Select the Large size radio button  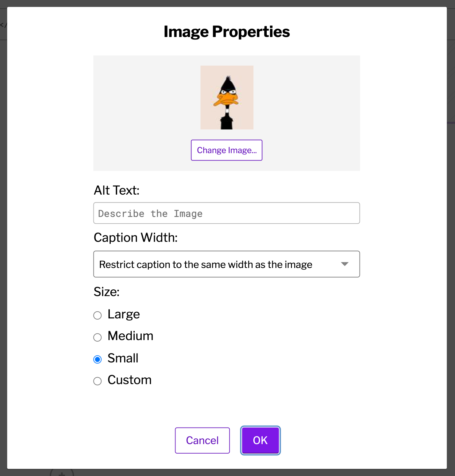point(97,315)
